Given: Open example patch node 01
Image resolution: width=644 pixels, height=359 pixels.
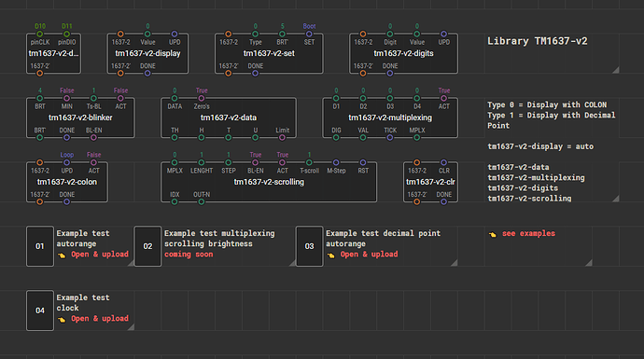Looking at the screenshot, I should (40, 246).
